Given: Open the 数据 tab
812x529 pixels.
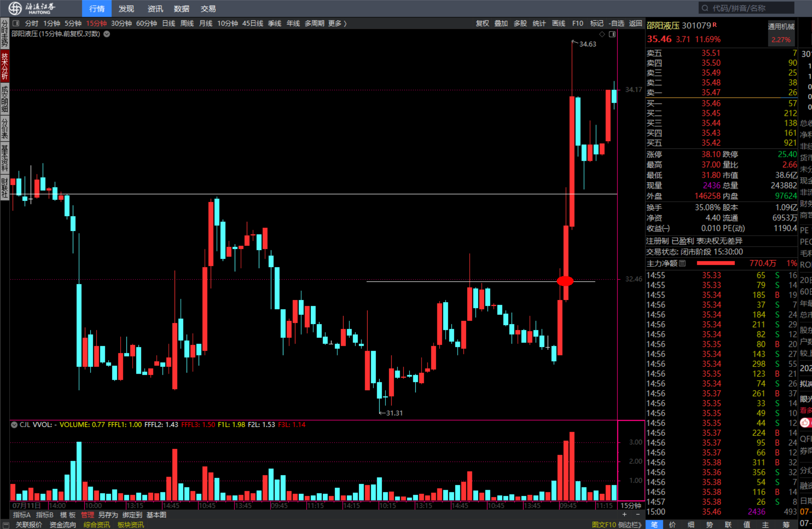Looking at the screenshot, I should point(181,8).
